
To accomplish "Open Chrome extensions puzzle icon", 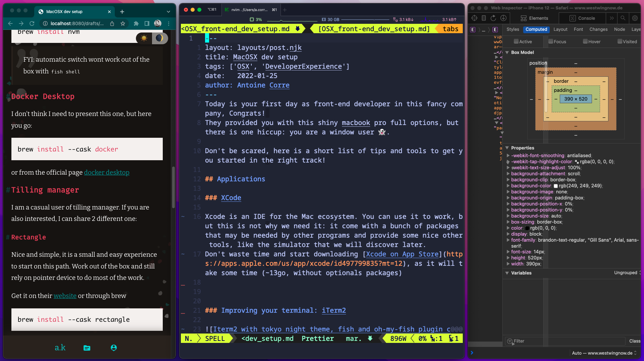I will [136, 23].
